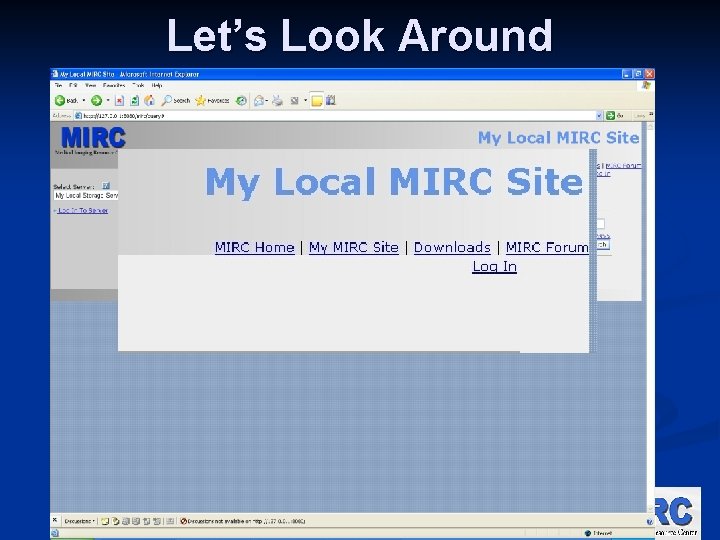
Task: Click the blue MIRC logo
Action: pos(93,137)
